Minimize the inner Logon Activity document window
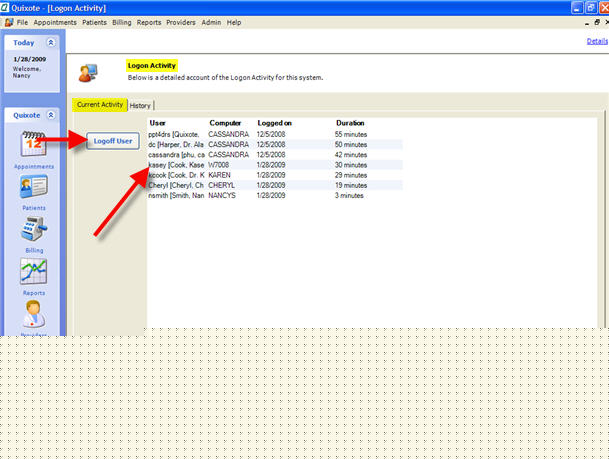 pyautogui.click(x=587, y=23)
